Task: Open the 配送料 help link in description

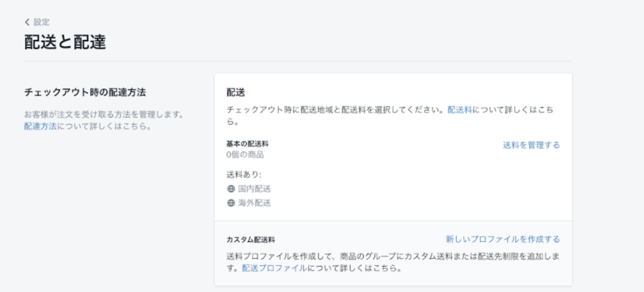Action: (x=459, y=110)
